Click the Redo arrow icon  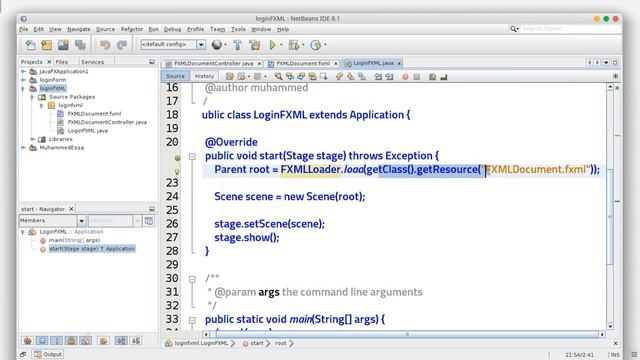click(x=122, y=45)
